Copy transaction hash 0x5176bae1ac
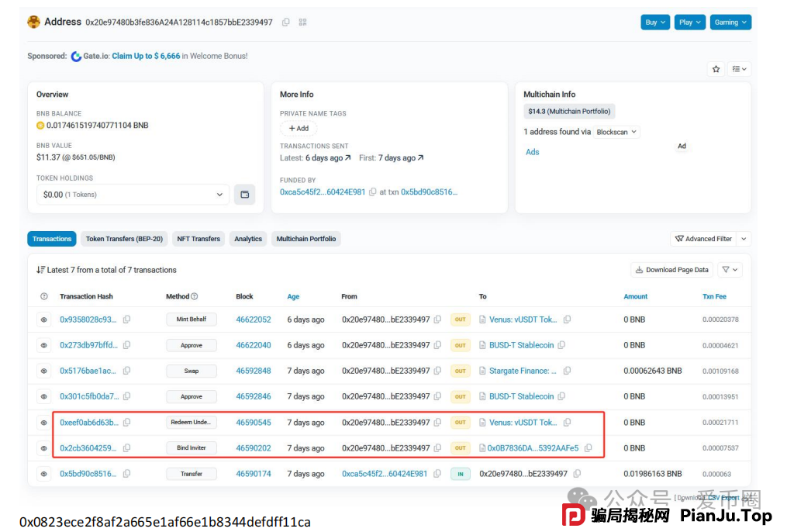 point(126,371)
